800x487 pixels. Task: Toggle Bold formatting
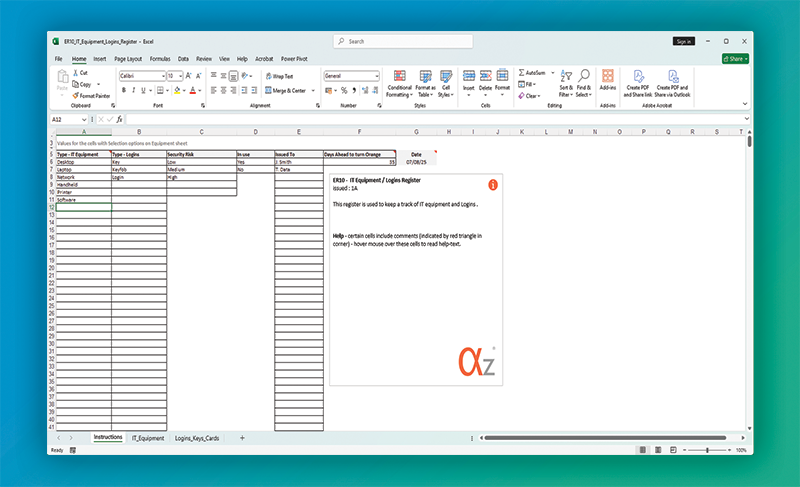(x=123, y=89)
